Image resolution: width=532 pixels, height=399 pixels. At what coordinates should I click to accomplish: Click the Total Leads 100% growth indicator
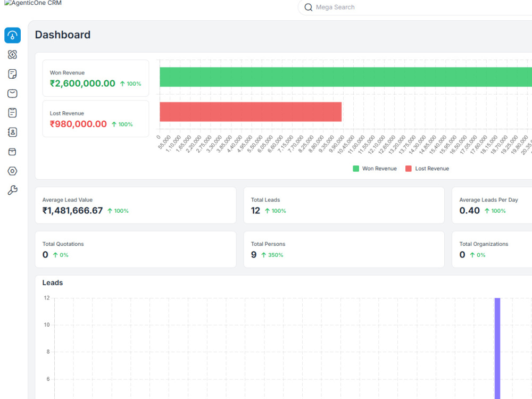point(276,211)
